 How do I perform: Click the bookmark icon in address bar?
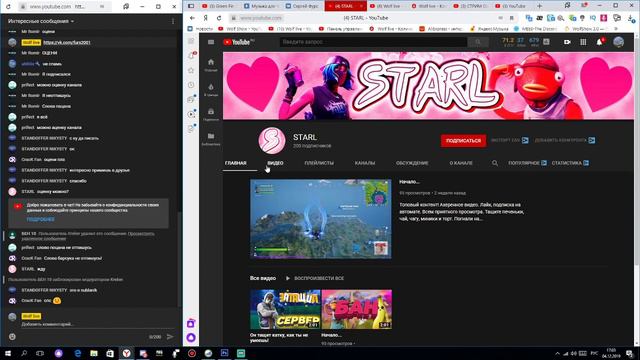[511, 18]
